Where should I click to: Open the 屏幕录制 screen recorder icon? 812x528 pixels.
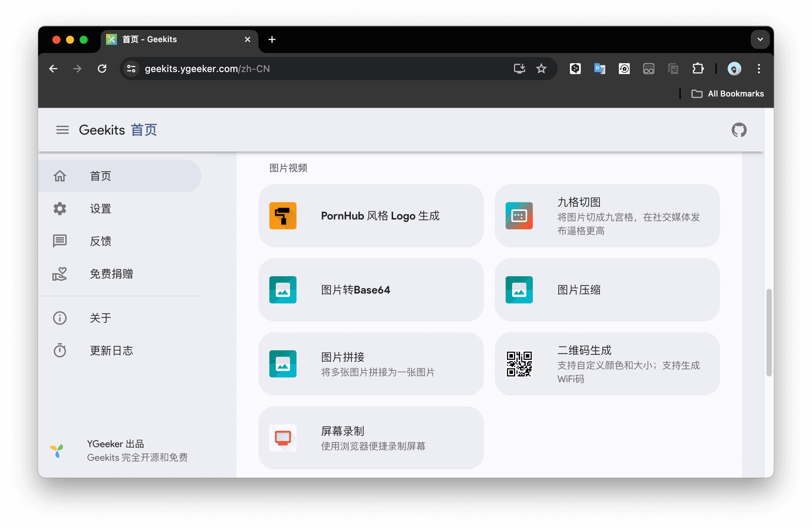[x=283, y=438]
